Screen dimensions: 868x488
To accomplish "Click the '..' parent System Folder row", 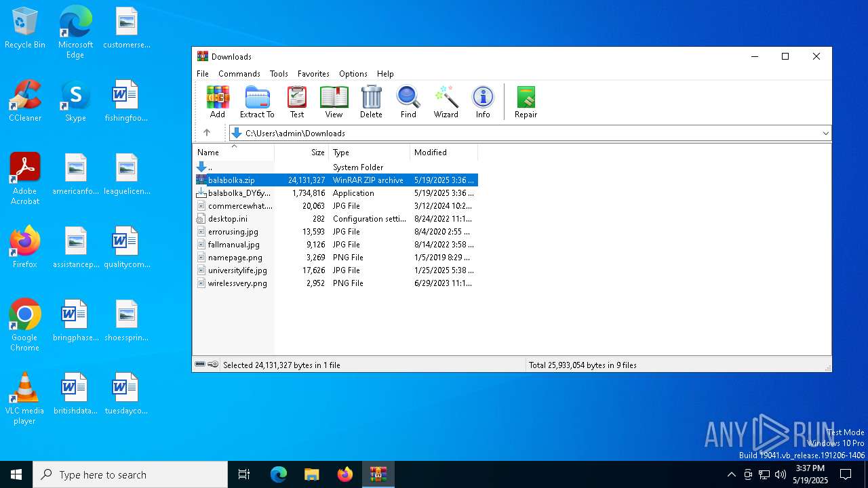I will pyautogui.click(x=336, y=167).
